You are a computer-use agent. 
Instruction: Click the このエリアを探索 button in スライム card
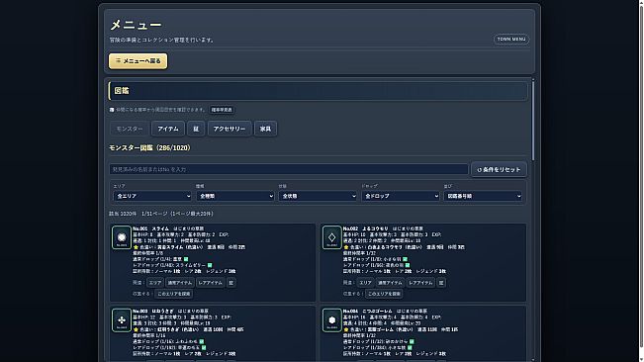click(x=174, y=294)
